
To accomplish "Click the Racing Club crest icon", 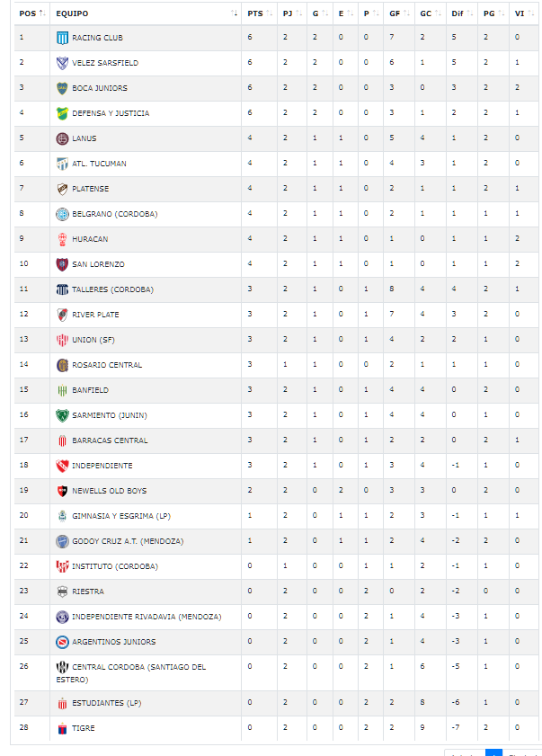I will [x=62, y=38].
